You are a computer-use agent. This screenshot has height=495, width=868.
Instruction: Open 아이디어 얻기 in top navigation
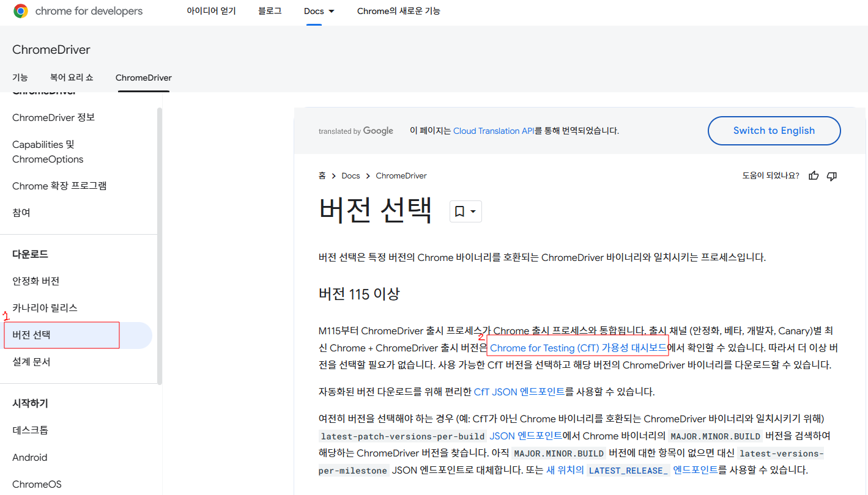click(211, 11)
